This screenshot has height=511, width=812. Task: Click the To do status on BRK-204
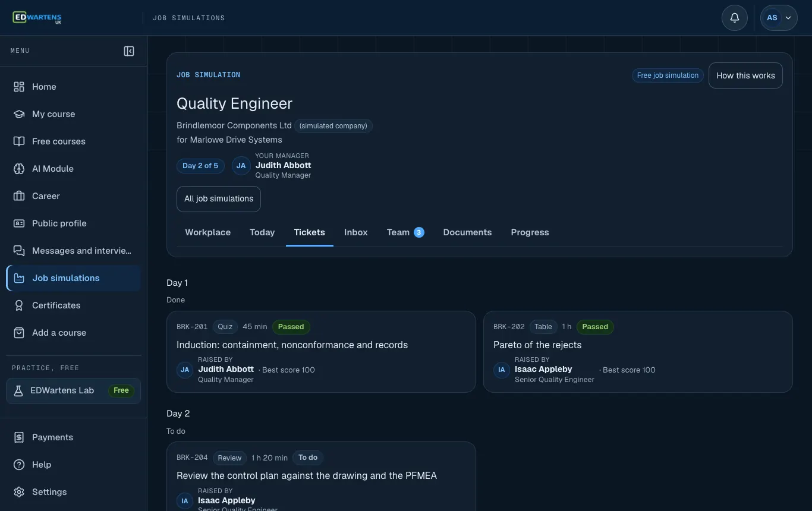[308, 458]
